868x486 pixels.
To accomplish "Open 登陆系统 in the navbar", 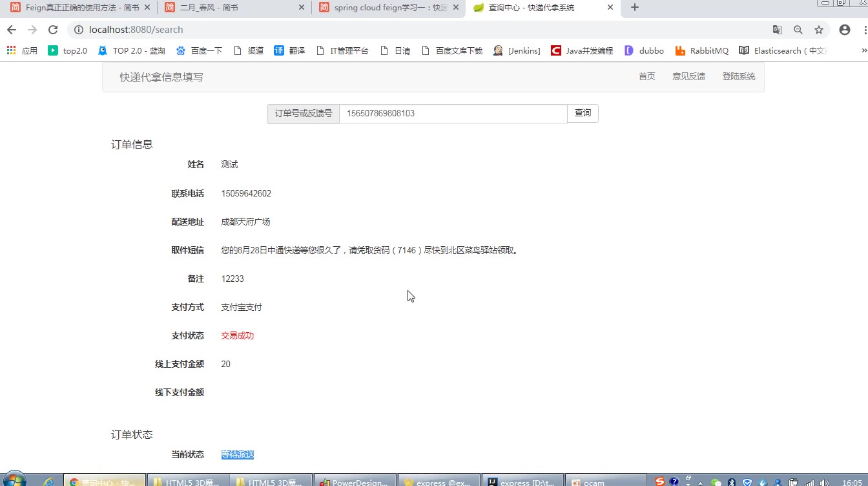I will pos(739,76).
